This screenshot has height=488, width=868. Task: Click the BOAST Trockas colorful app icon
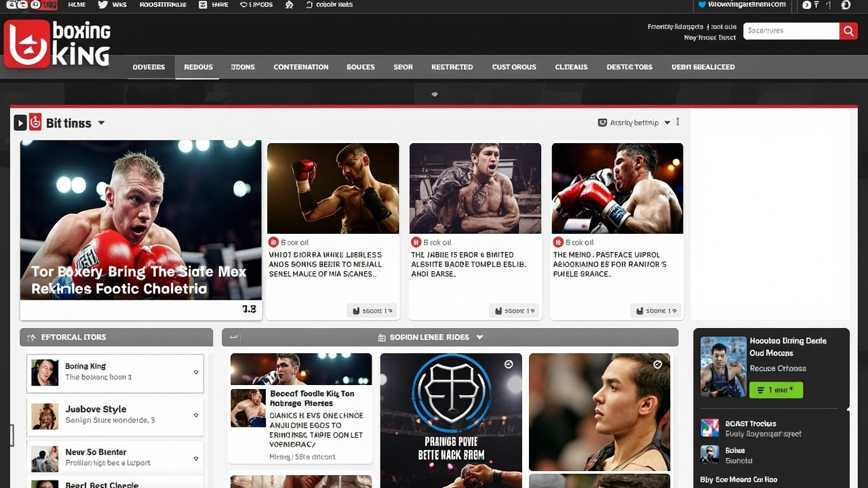coord(709,428)
